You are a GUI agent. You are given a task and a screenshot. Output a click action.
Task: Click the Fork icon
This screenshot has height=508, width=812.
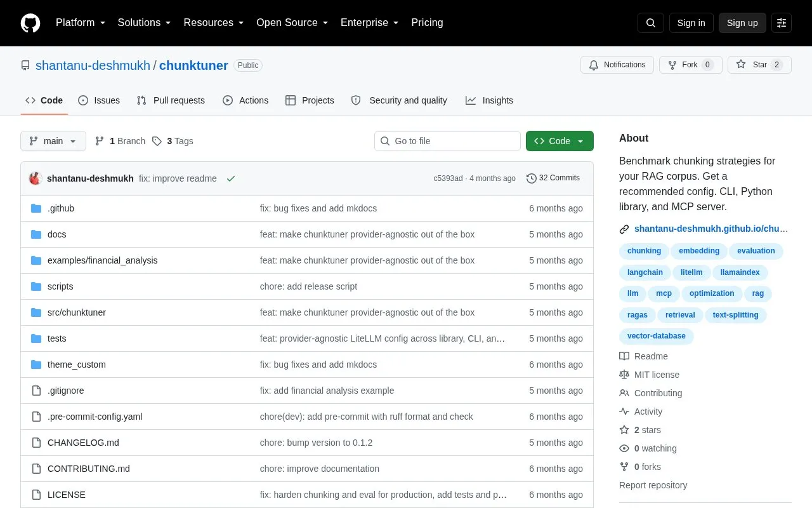point(672,65)
